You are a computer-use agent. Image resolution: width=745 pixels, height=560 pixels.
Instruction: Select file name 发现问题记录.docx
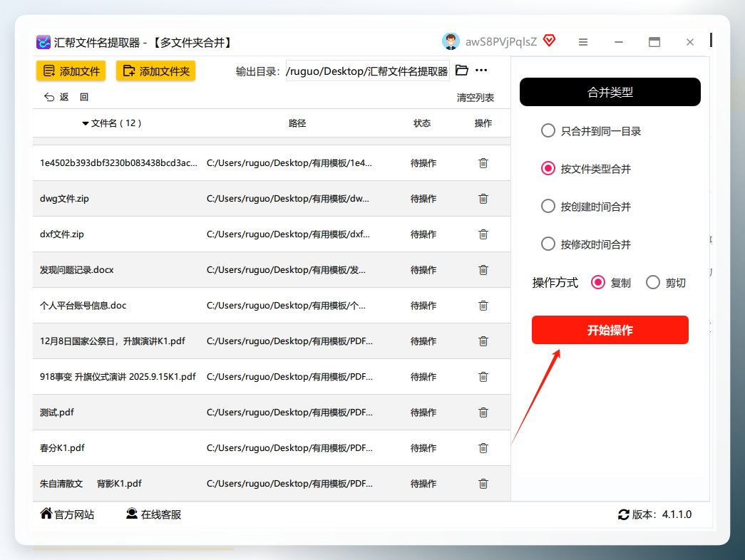point(76,270)
